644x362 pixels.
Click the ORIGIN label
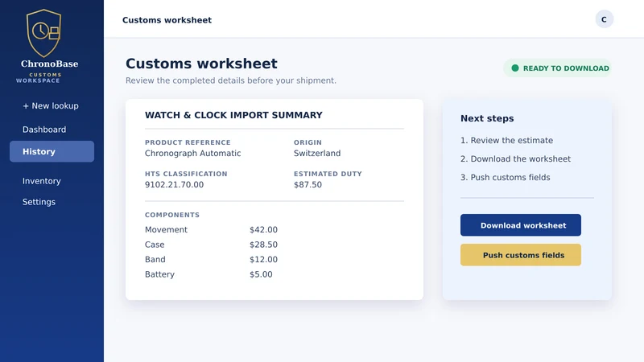[x=308, y=142]
